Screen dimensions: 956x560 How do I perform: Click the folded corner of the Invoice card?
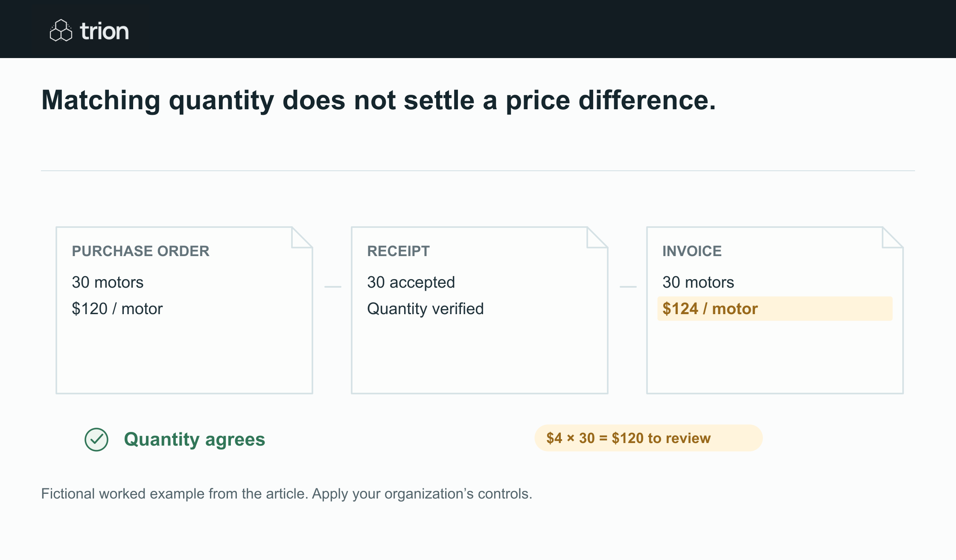pos(892,237)
